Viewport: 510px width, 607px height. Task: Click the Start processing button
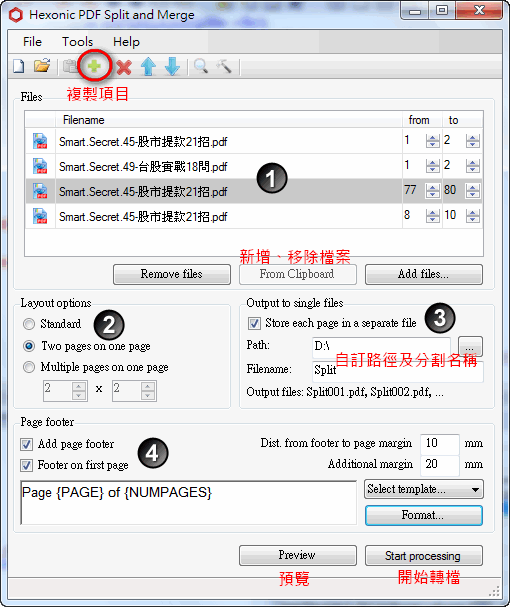[x=424, y=556]
